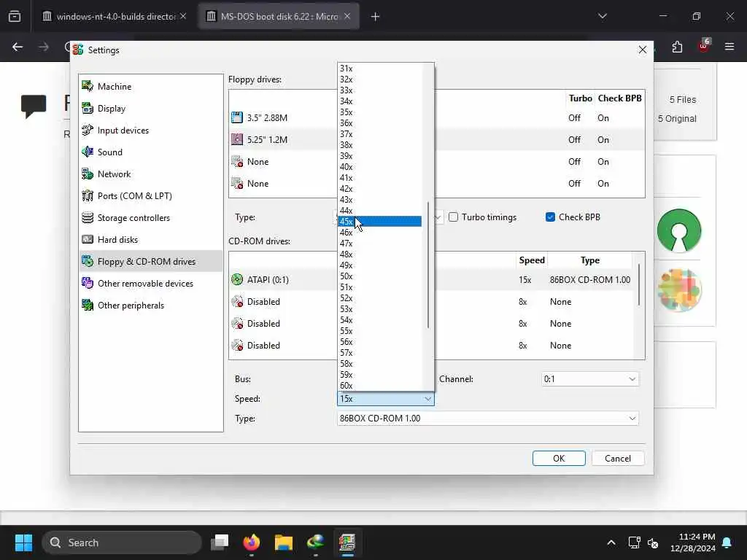Click the 86Box taskbar icon
Screen dimensions: 747x560
[x=347, y=542]
